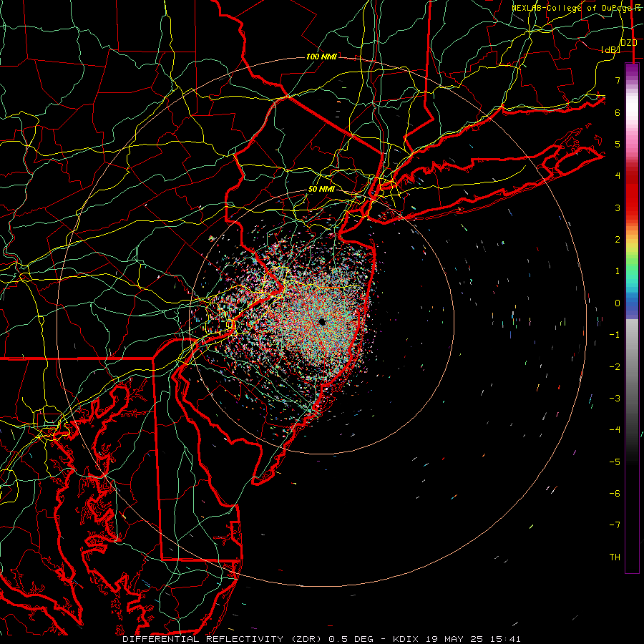The height and width of the screenshot is (644, 644).
Task: Click the "19 MAY 25" date text
Action: point(454,639)
